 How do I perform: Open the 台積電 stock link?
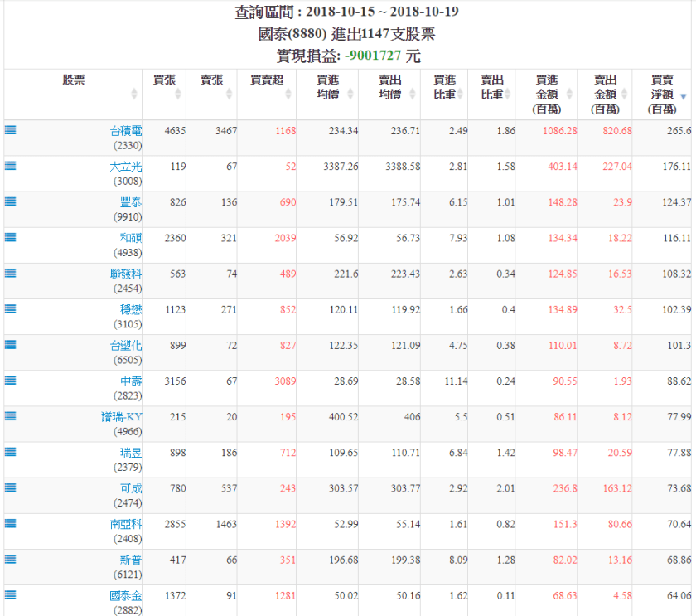pyautogui.click(x=126, y=131)
